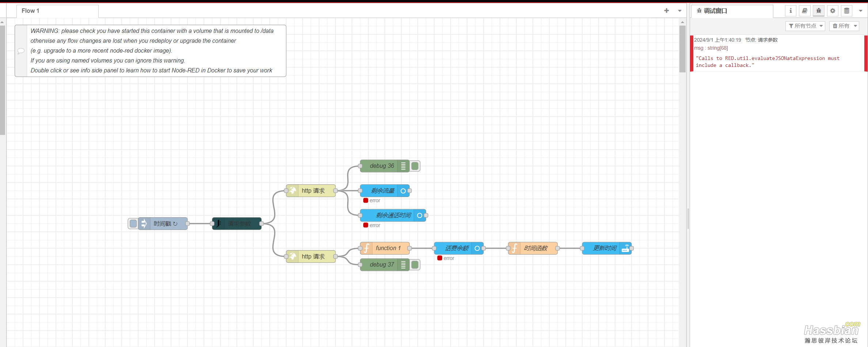Image resolution: width=868 pixels, height=347 pixels.
Task: Open the flow list dropdown arrow
Action: point(679,11)
